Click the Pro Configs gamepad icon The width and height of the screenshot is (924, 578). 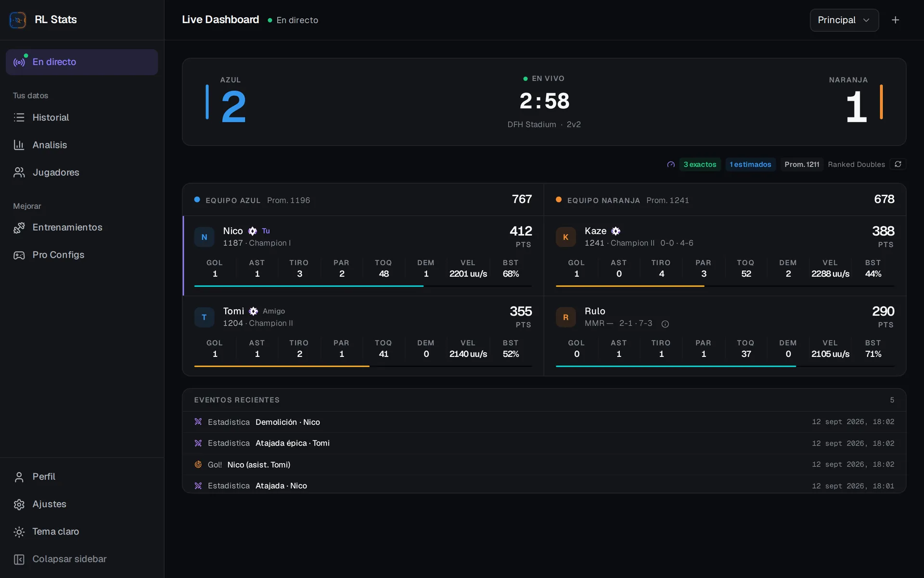(x=19, y=255)
